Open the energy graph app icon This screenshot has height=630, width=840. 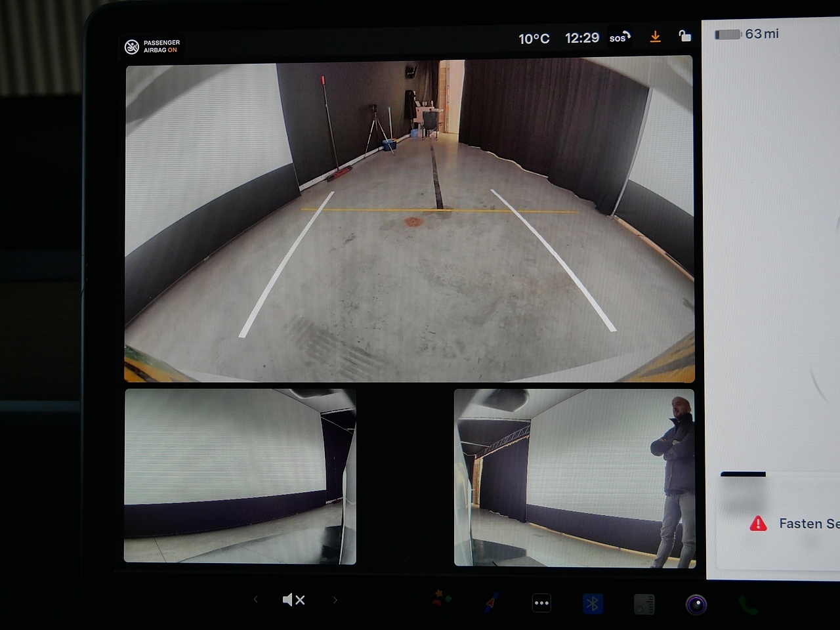point(644,604)
